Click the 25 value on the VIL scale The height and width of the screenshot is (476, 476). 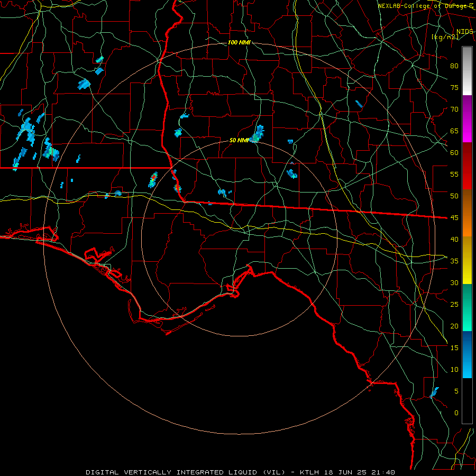click(454, 305)
